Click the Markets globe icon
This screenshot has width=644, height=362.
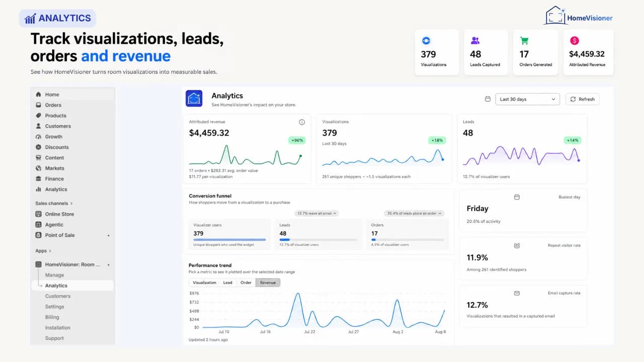tap(39, 168)
